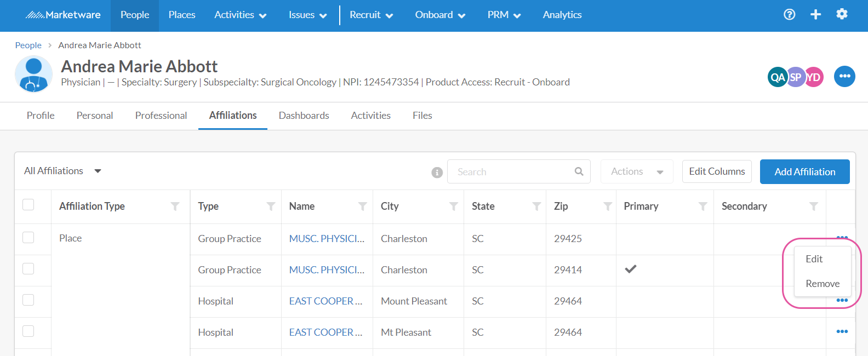This screenshot has height=356, width=868.
Task: Click the 'Andrea Marie Abbott' page heading
Action: (139, 66)
